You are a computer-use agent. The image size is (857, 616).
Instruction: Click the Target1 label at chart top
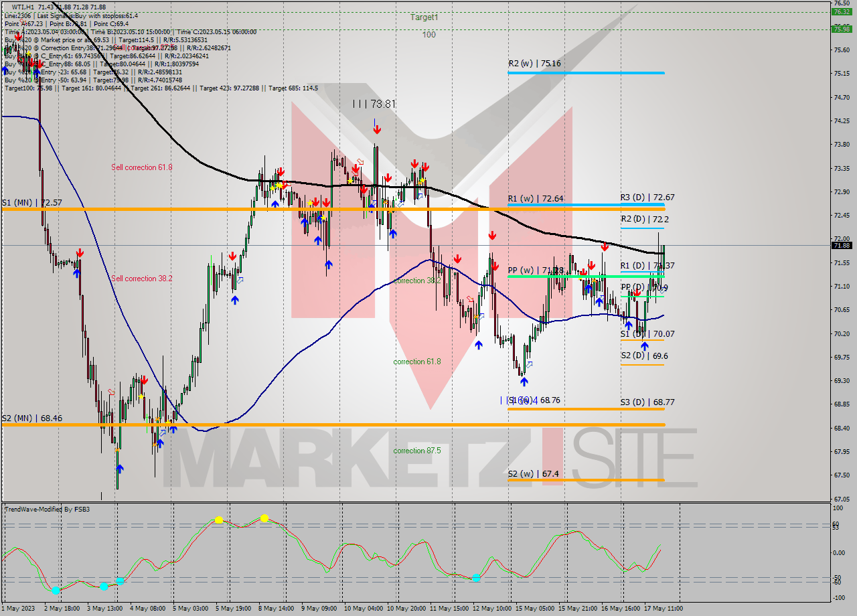coord(424,17)
